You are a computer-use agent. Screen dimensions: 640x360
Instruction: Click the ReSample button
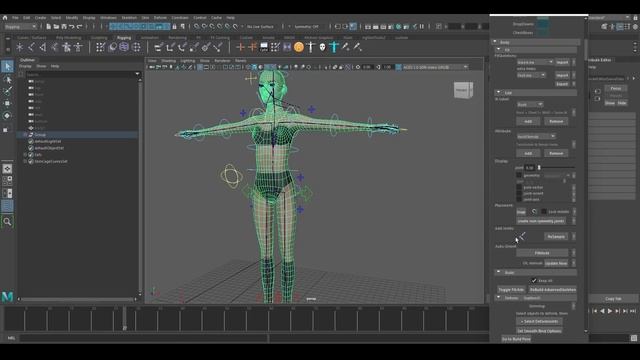[556, 237]
